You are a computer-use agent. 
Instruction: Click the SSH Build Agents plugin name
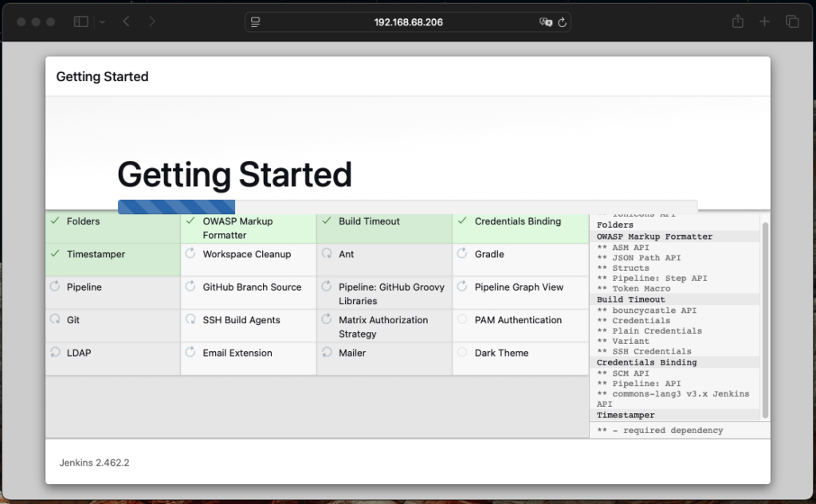(x=241, y=320)
